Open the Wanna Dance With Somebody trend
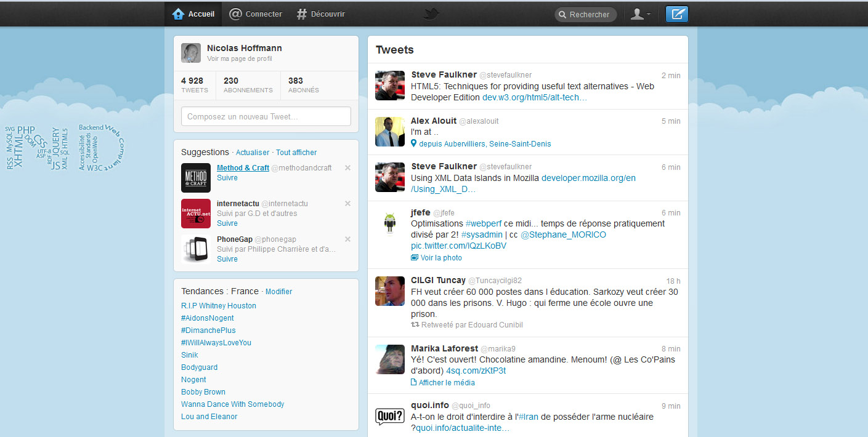 coord(233,404)
